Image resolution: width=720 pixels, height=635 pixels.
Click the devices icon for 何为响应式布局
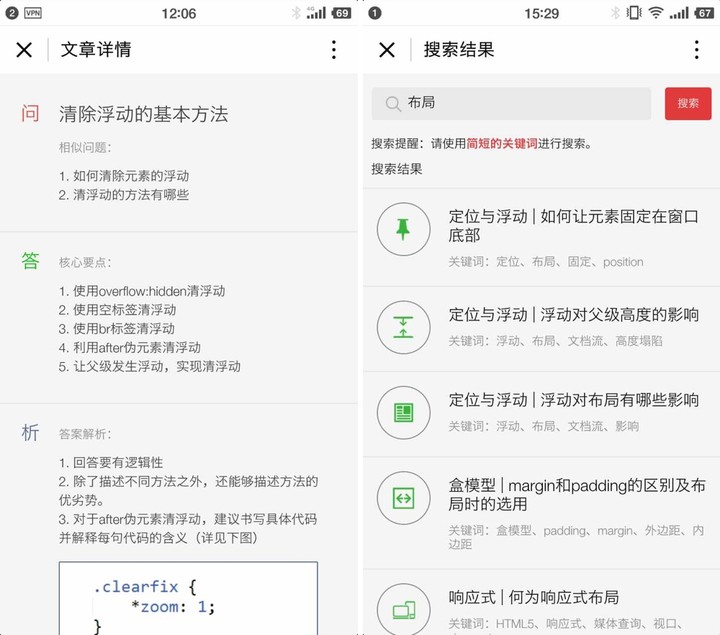pyautogui.click(x=403, y=610)
